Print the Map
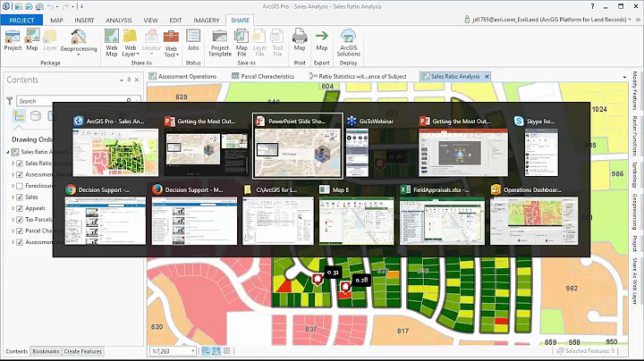This screenshot has width=644, height=361. (300, 40)
